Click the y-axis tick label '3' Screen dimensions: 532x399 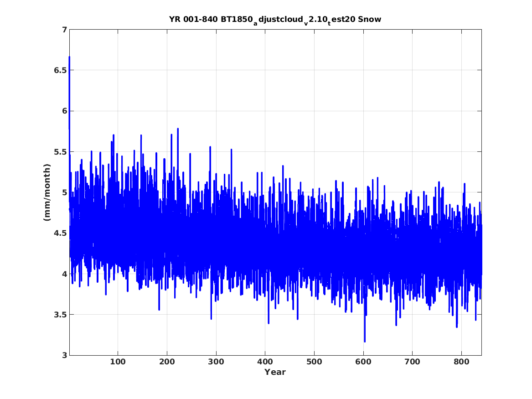[x=64, y=356]
